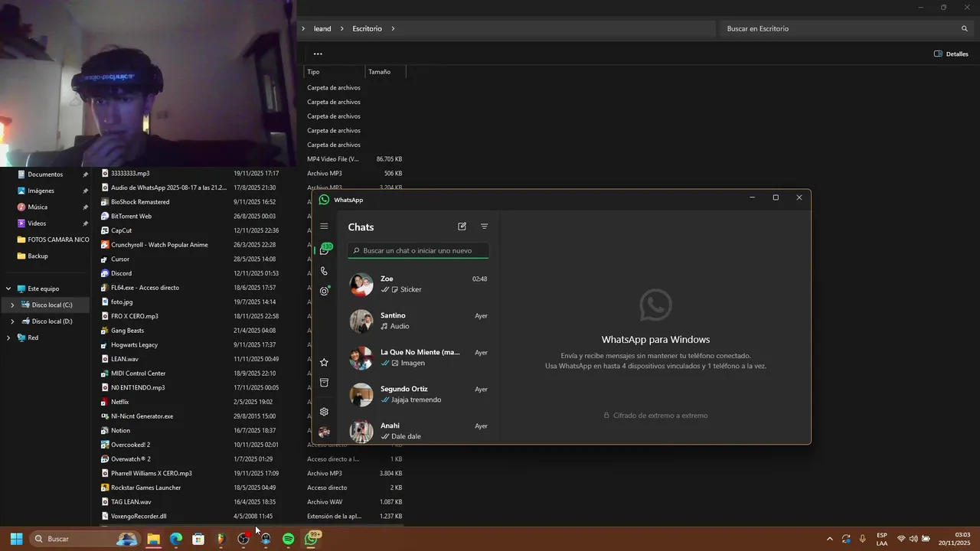
Task: Select Discord shortcut in file list
Action: (x=121, y=273)
